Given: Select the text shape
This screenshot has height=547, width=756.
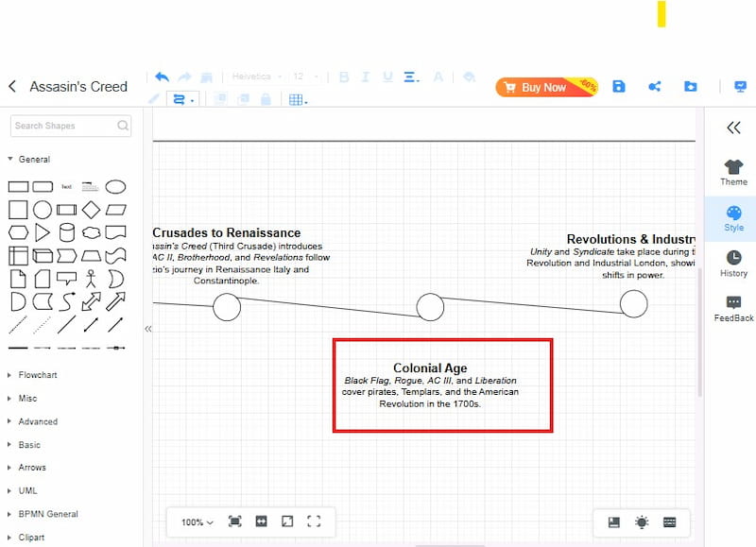Looking at the screenshot, I should (x=66, y=186).
